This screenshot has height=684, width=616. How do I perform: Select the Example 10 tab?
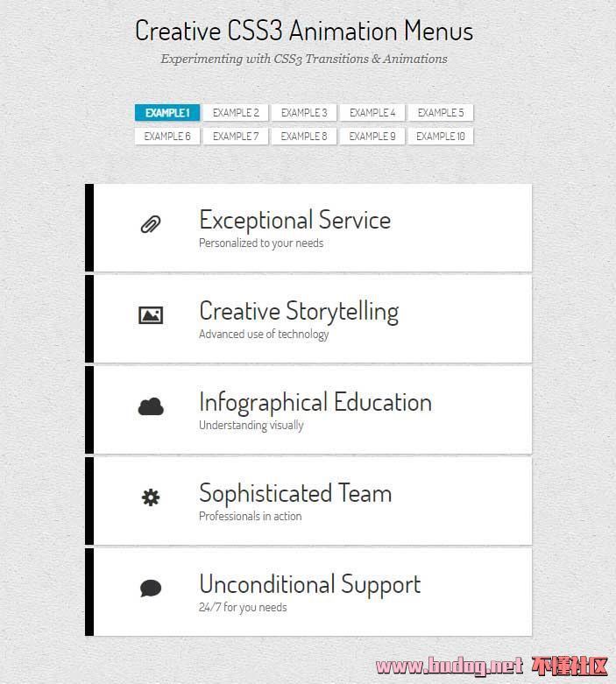[441, 137]
